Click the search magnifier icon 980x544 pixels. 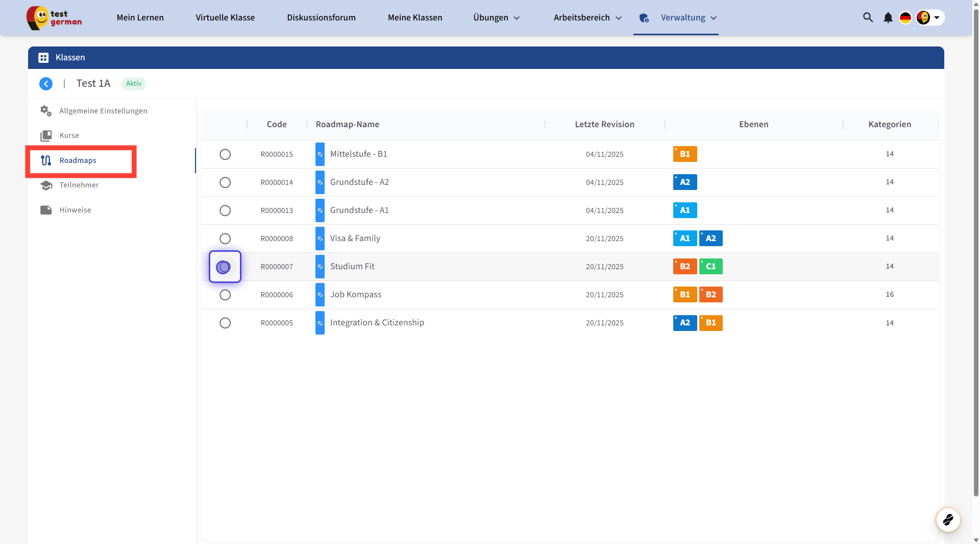(868, 17)
